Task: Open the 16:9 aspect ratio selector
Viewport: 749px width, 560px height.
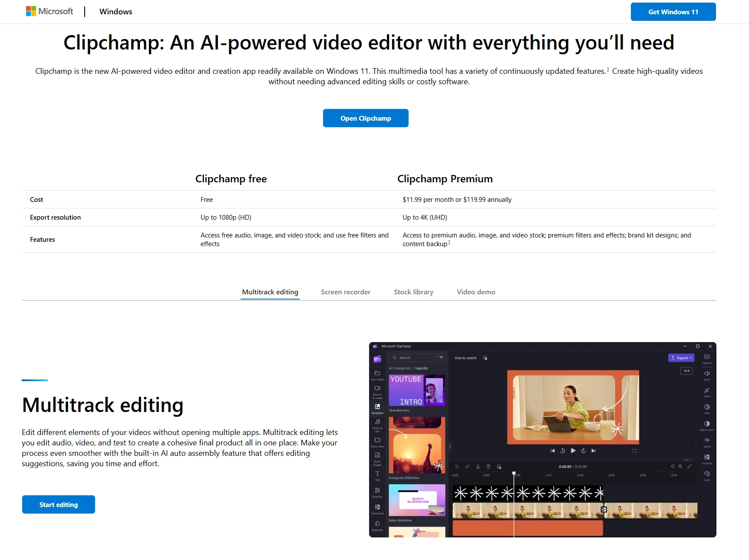Action: 686,371
